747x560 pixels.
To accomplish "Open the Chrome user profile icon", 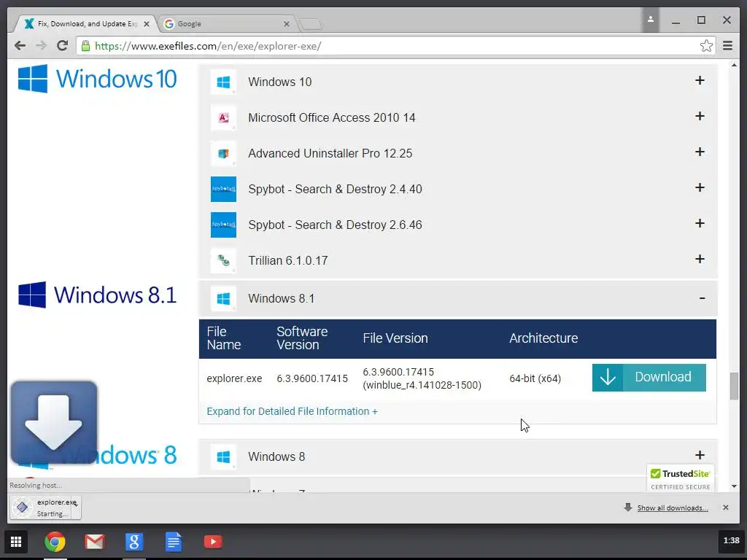I will (x=650, y=20).
